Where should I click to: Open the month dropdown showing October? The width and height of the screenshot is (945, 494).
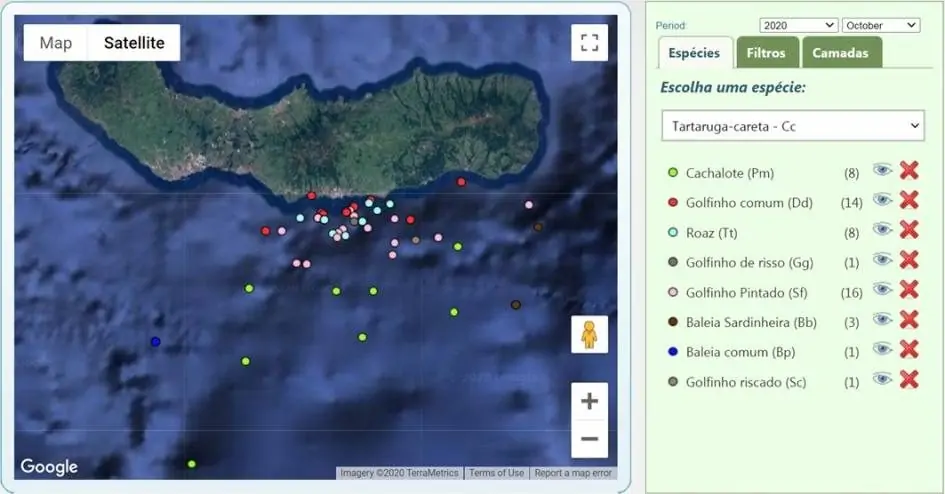coord(880,25)
